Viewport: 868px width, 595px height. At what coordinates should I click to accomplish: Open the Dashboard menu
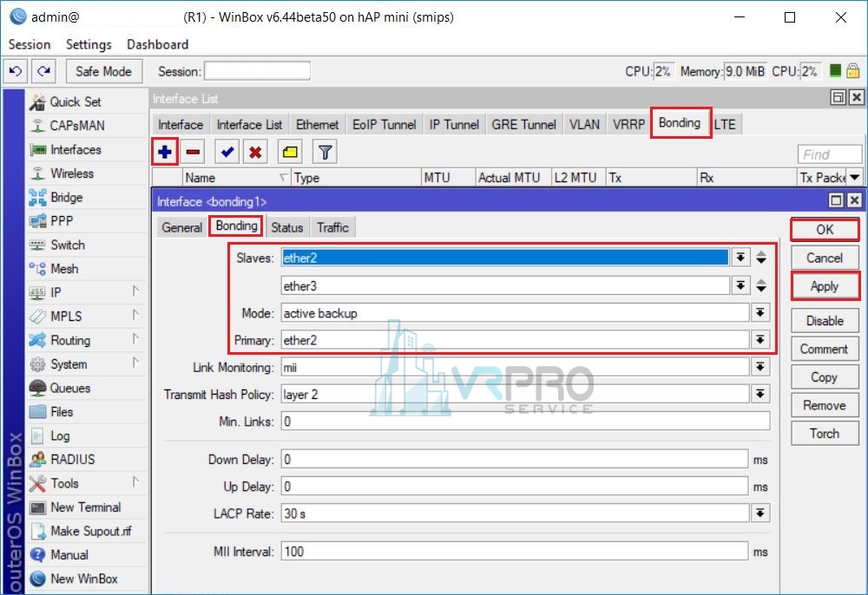pyautogui.click(x=158, y=44)
